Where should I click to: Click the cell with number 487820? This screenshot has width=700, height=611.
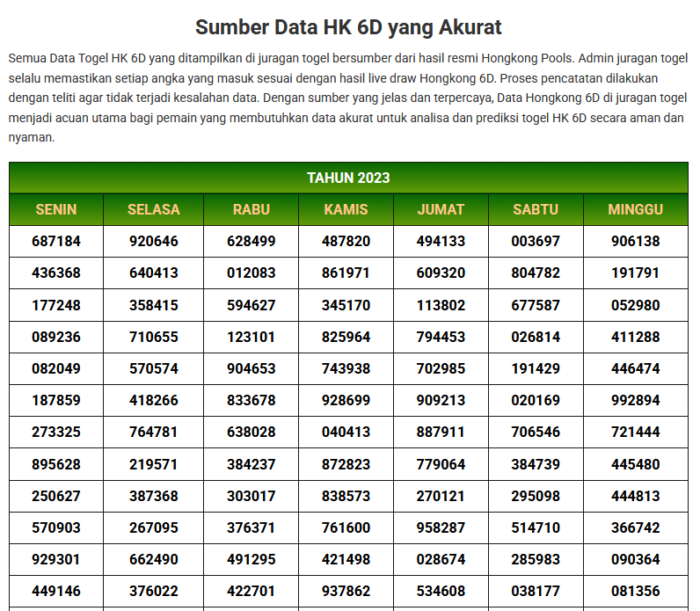(346, 241)
